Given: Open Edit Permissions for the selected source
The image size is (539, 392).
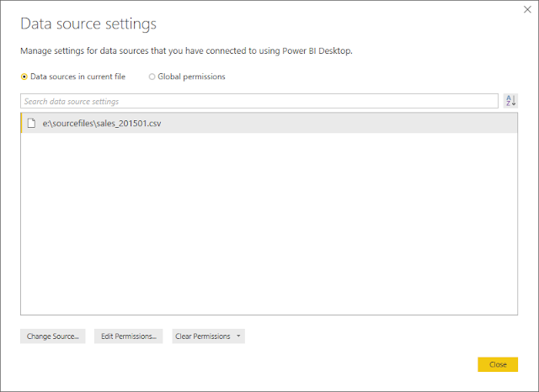Looking at the screenshot, I should coord(129,336).
